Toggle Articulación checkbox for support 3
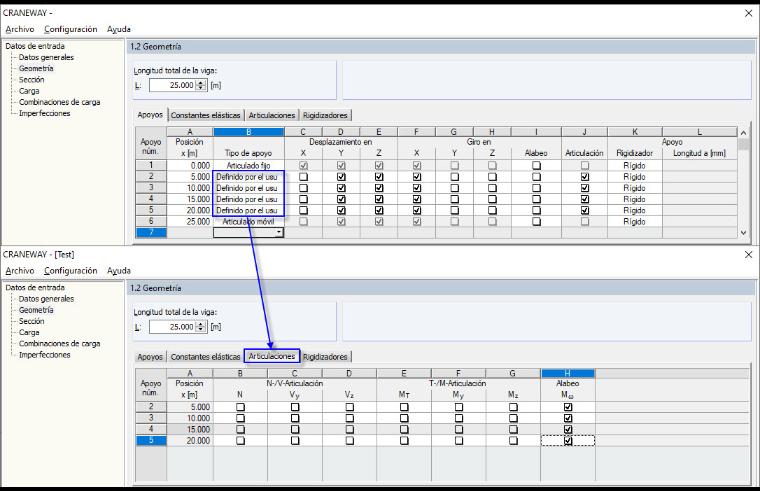This screenshot has height=491, width=760. coord(585,188)
